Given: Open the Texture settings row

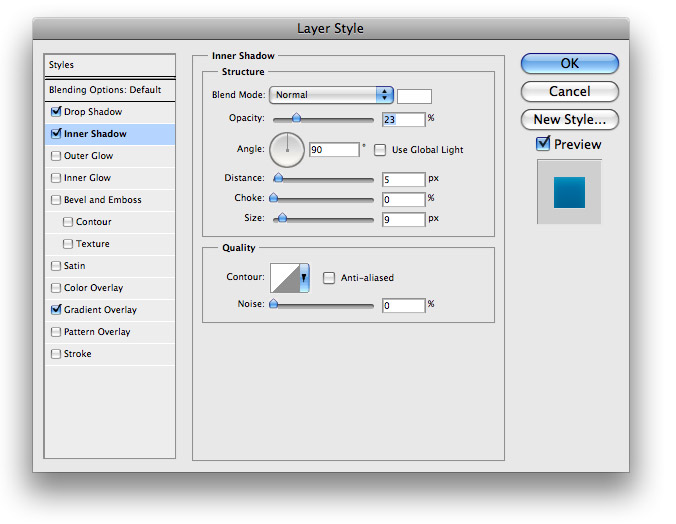Looking at the screenshot, I should tap(110, 244).
